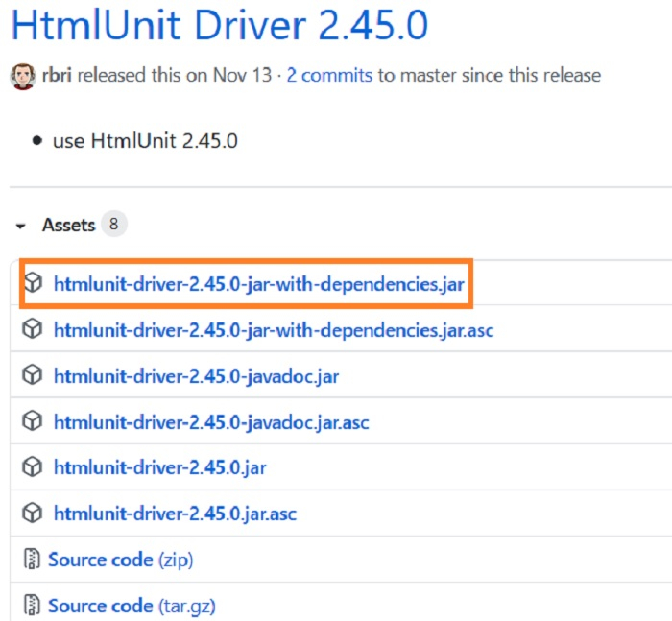Download htmlunit-driver-2.45.0-javadoc.jar
The image size is (672, 621).
pyautogui.click(x=196, y=376)
